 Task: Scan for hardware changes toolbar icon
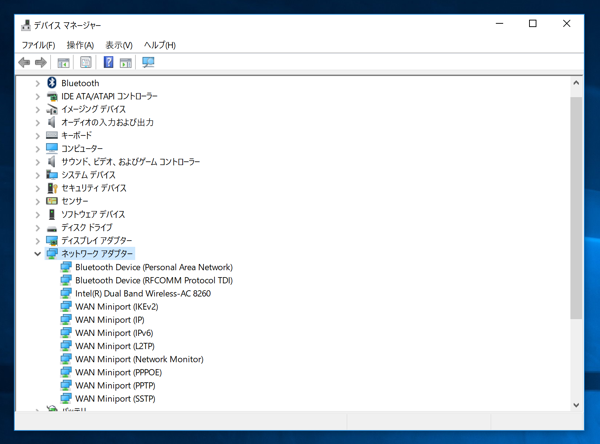pos(148,62)
